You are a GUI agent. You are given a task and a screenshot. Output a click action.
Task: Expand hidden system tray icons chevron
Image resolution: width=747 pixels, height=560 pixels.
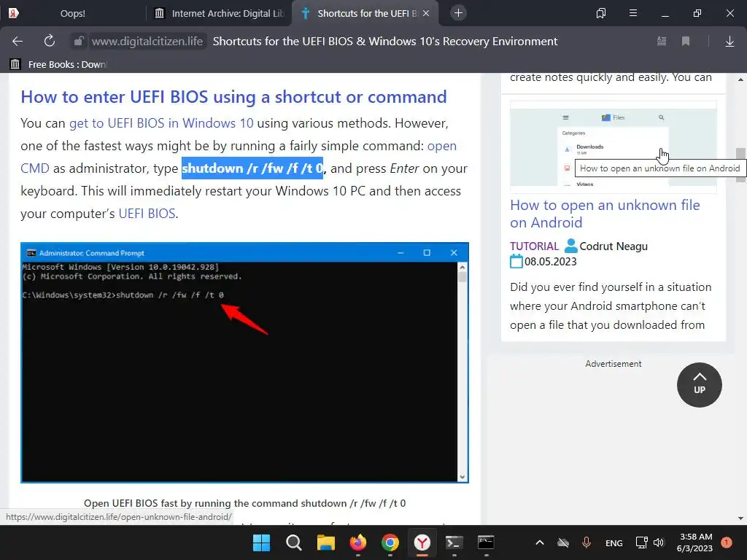click(540, 542)
